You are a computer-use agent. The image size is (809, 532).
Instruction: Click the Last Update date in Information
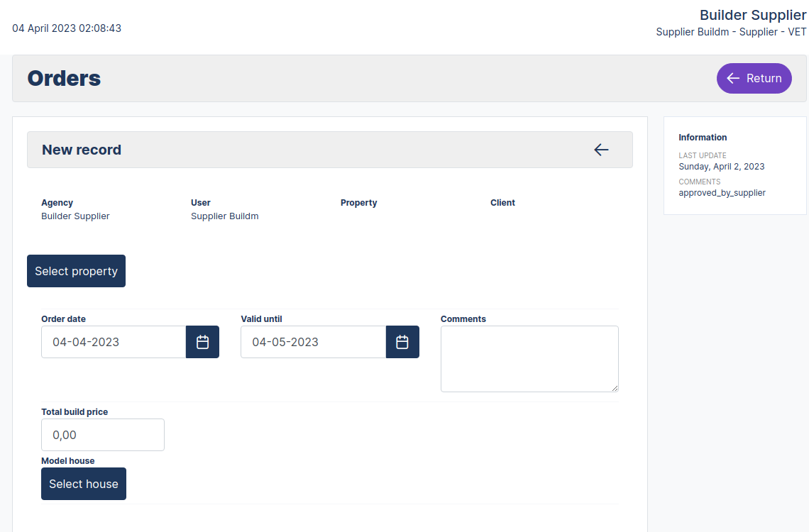point(721,167)
